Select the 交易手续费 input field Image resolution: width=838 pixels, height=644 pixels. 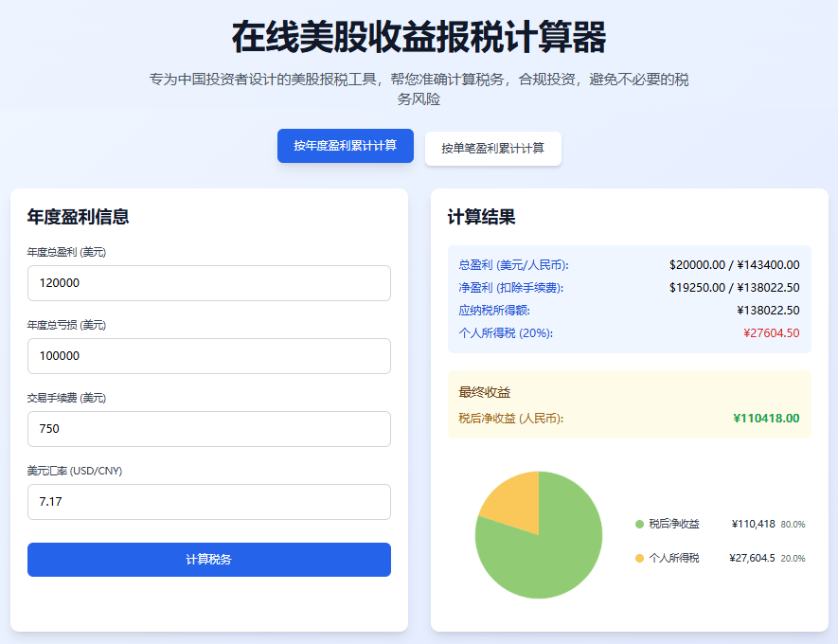click(x=208, y=429)
